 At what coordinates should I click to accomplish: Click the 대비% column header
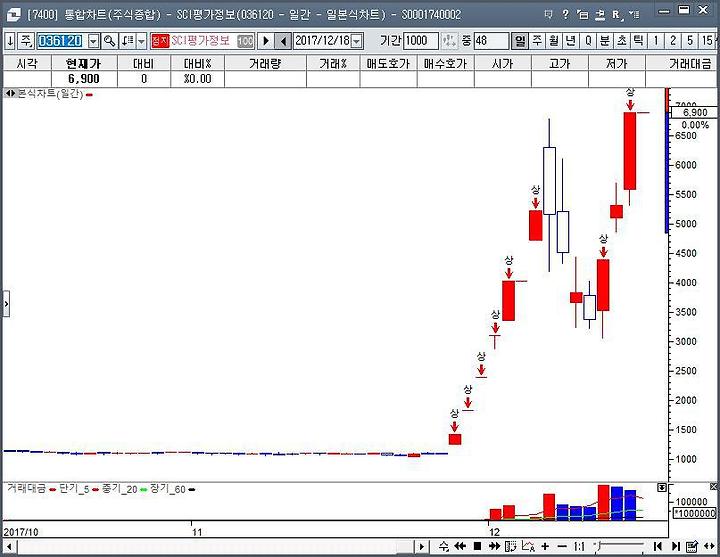(x=197, y=63)
